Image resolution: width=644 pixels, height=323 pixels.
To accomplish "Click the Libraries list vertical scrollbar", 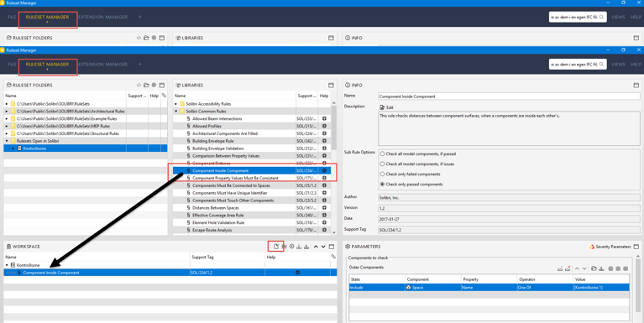I will pyautogui.click(x=333, y=128).
